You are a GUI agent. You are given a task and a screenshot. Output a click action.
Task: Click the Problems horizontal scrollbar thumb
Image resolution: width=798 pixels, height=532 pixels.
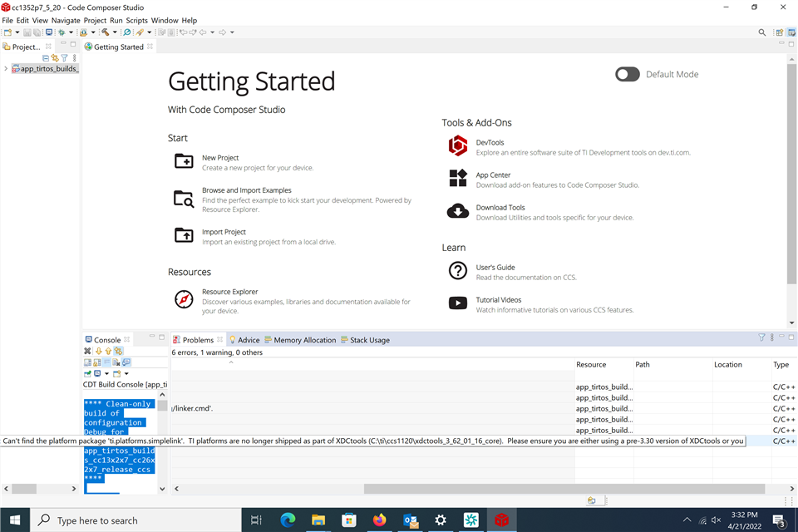(x=564, y=489)
